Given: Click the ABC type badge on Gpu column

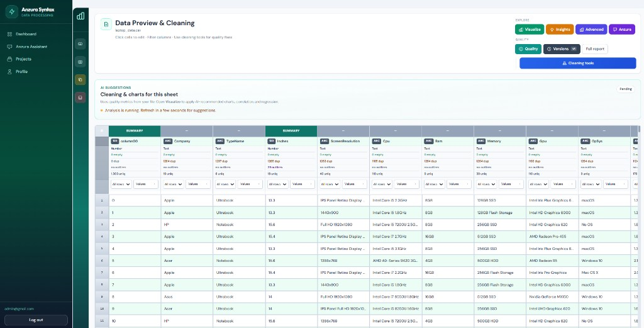Looking at the screenshot, I should click(x=533, y=141).
